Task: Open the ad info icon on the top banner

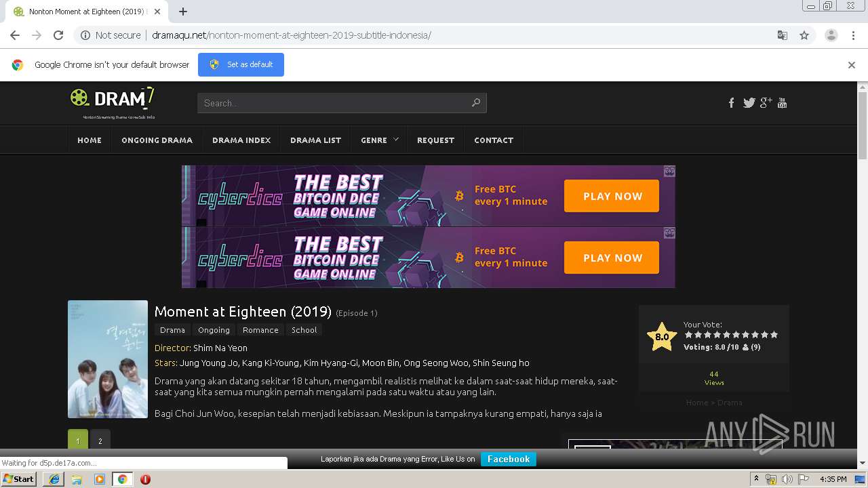Action: [669, 171]
